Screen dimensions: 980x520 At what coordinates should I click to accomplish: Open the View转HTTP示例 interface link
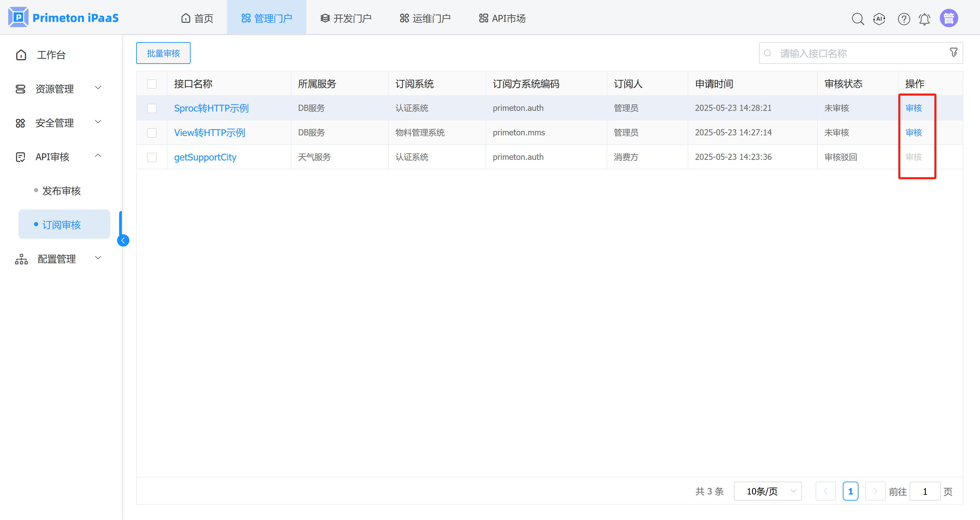[x=209, y=133]
